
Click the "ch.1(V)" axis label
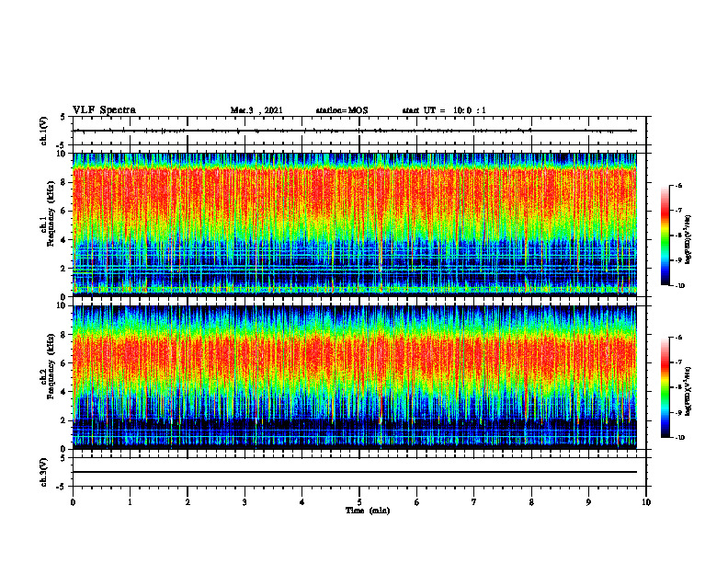[x=44, y=131]
